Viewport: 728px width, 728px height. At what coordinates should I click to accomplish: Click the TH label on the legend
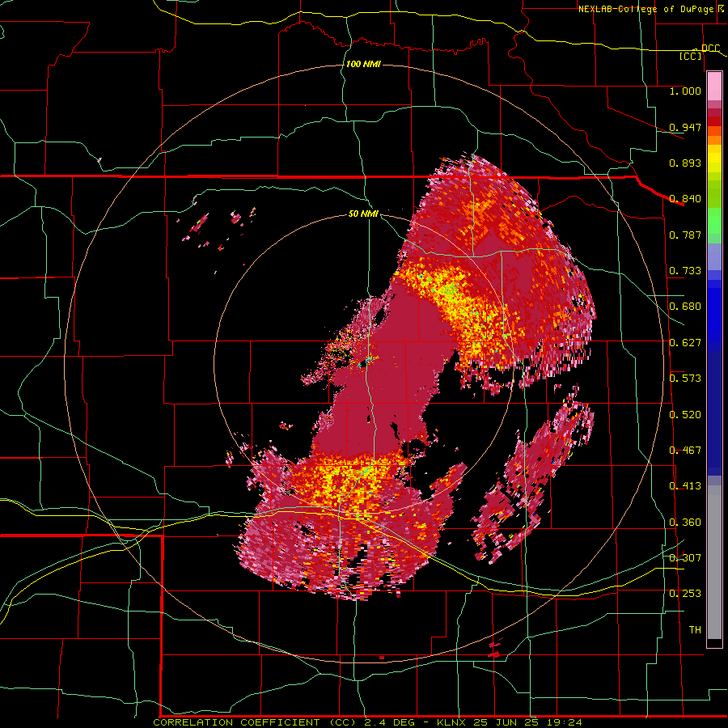click(x=695, y=630)
